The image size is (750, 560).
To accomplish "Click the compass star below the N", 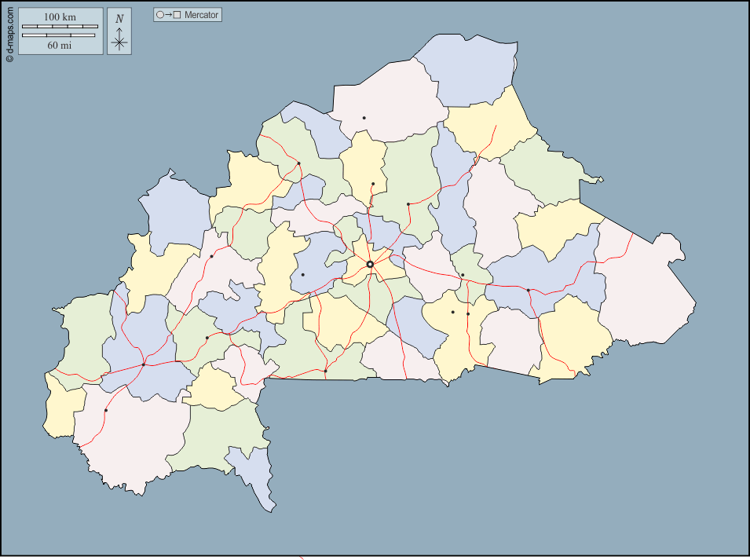I will click(x=119, y=43).
